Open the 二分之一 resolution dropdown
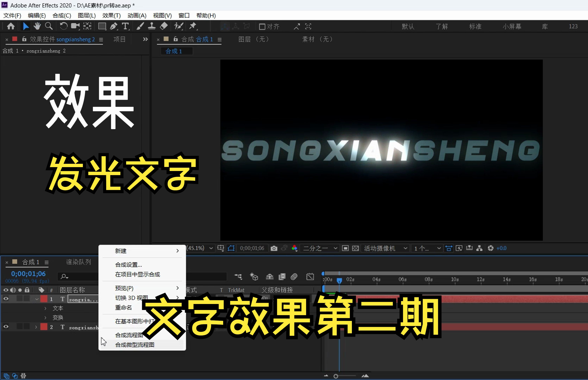 click(x=320, y=248)
